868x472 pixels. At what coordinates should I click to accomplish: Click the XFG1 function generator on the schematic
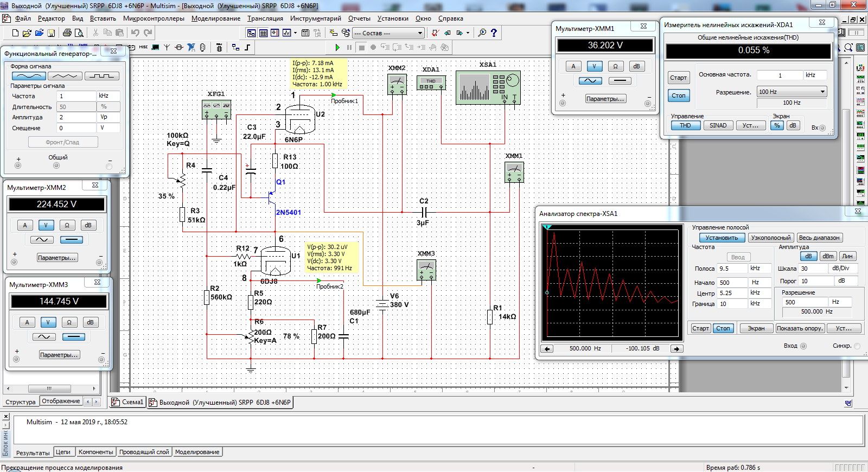[x=216, y=110]
